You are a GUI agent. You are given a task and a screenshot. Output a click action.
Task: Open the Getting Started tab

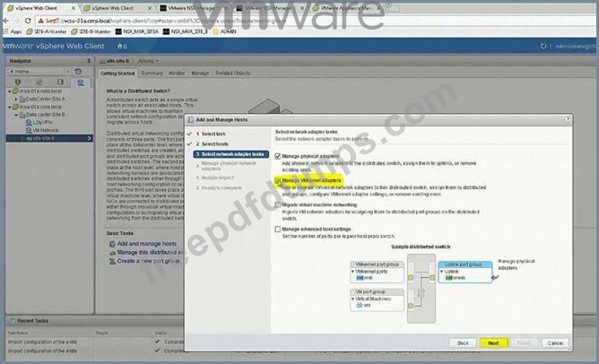tap(117, 74)
